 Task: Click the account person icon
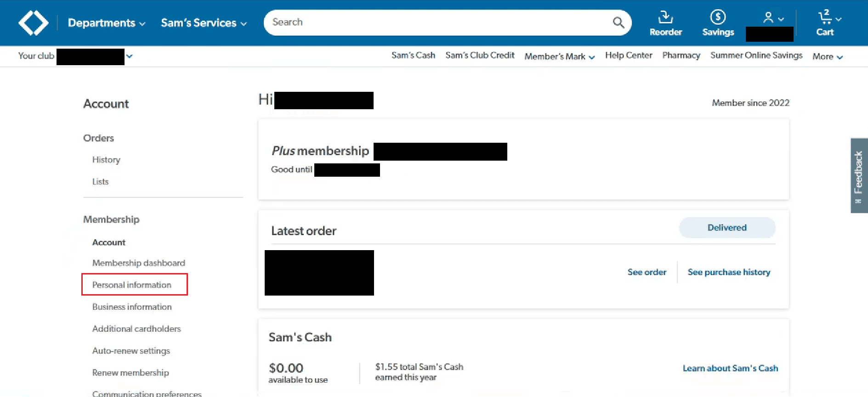pos(768,18)
